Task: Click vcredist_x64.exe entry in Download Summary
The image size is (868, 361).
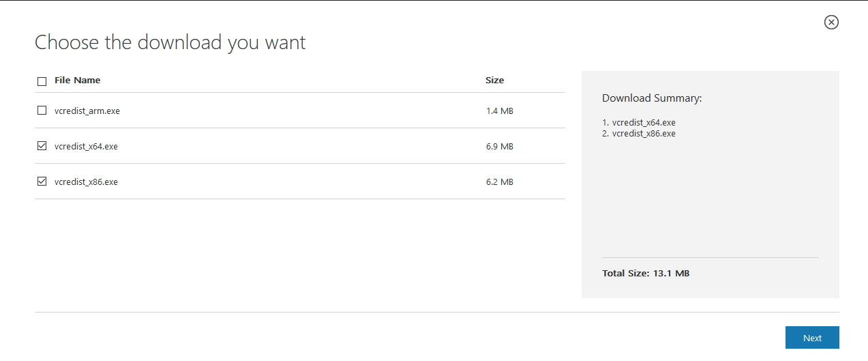Action: coord(639,123)
